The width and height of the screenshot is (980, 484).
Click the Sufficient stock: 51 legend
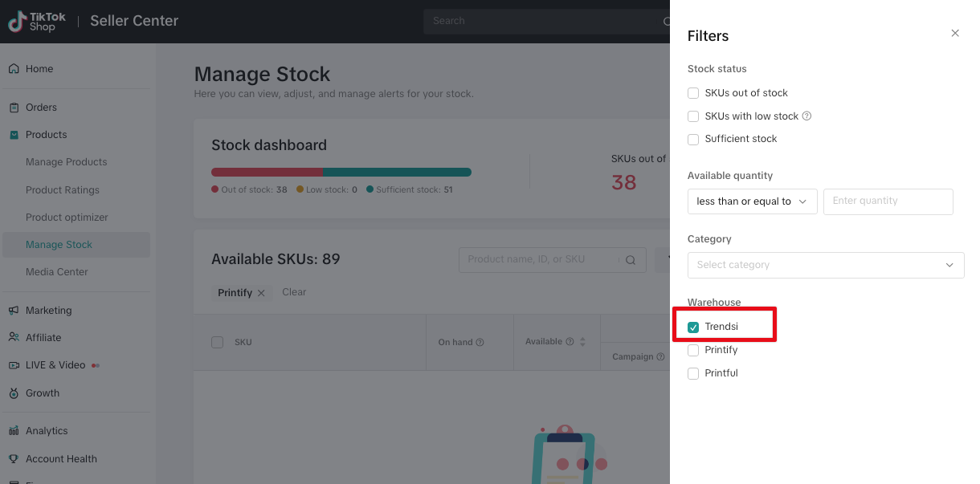(x=410, y=190)
